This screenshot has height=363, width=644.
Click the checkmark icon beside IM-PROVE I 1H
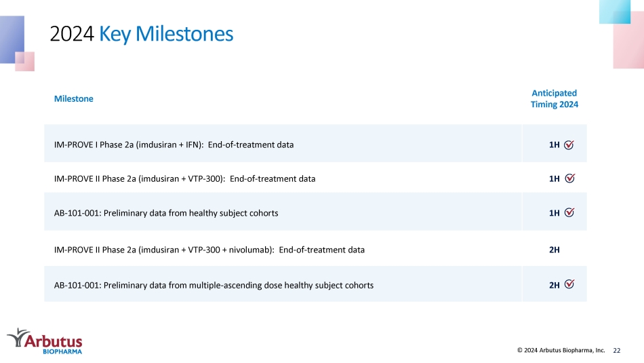(x=569, y=145)
